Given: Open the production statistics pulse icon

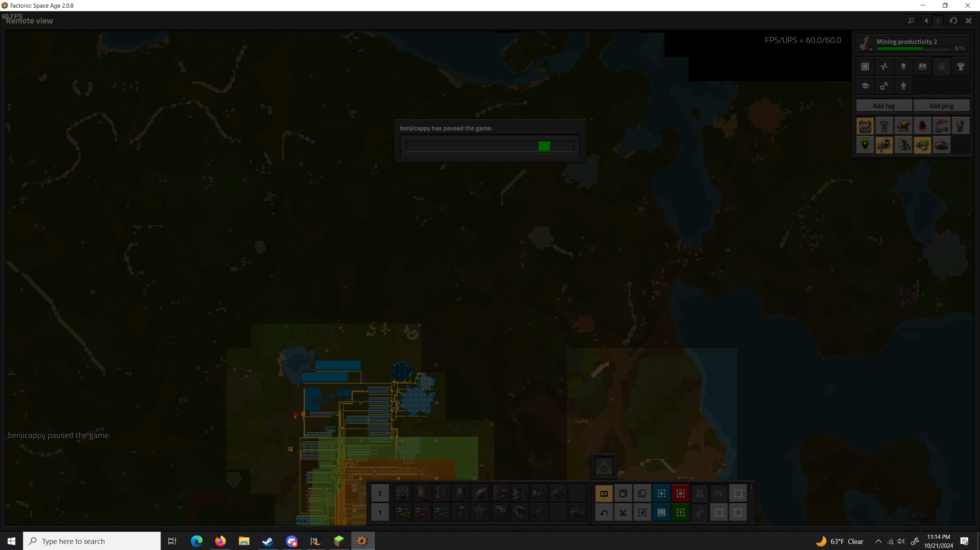Looking at the screenshot, I should click(x=884, y=67).
